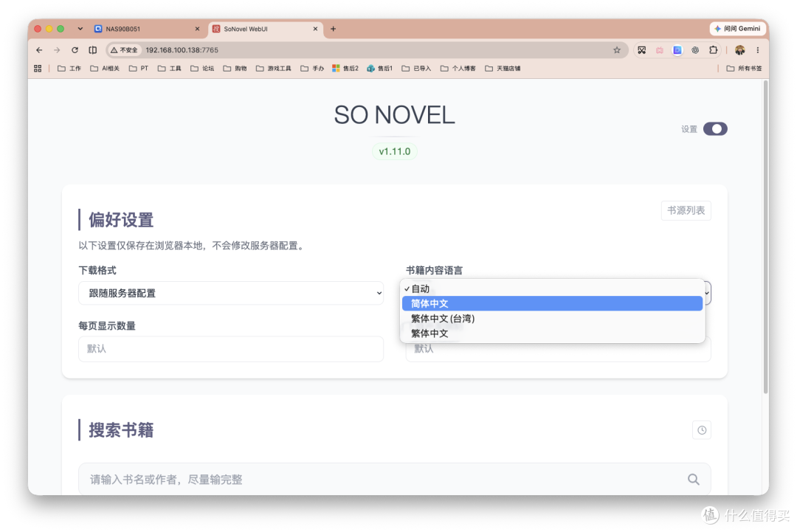Viewport: 797px width, 532px height.
Task: Click the first extension icon after the address bar
Action: [641, 49]
